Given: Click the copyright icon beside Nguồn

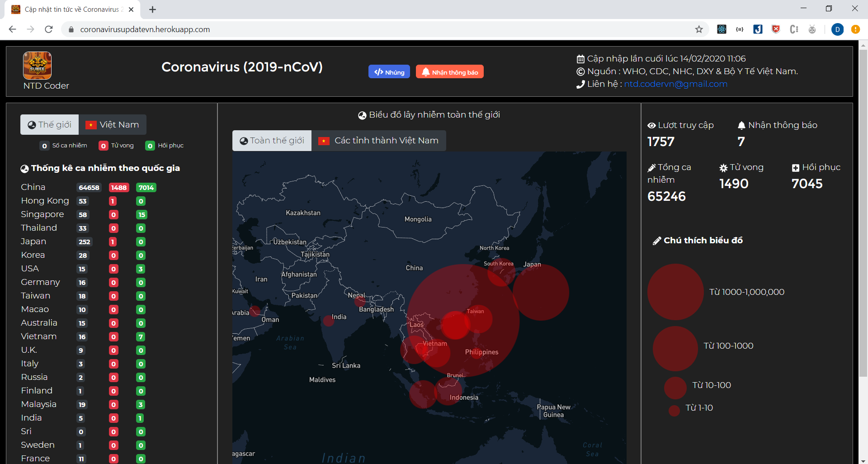Looking at the screenshot, I should [580, 71].
